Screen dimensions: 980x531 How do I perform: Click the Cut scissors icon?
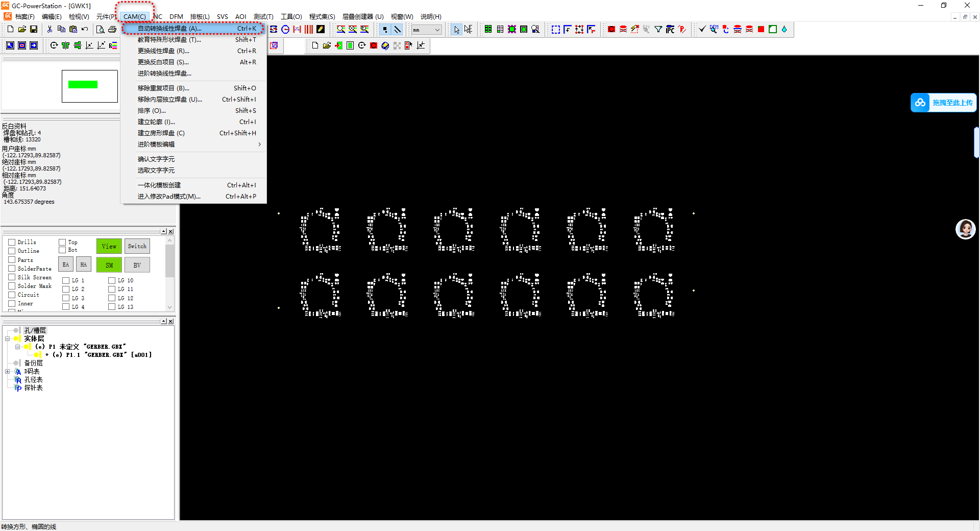[x=50, y=30]
